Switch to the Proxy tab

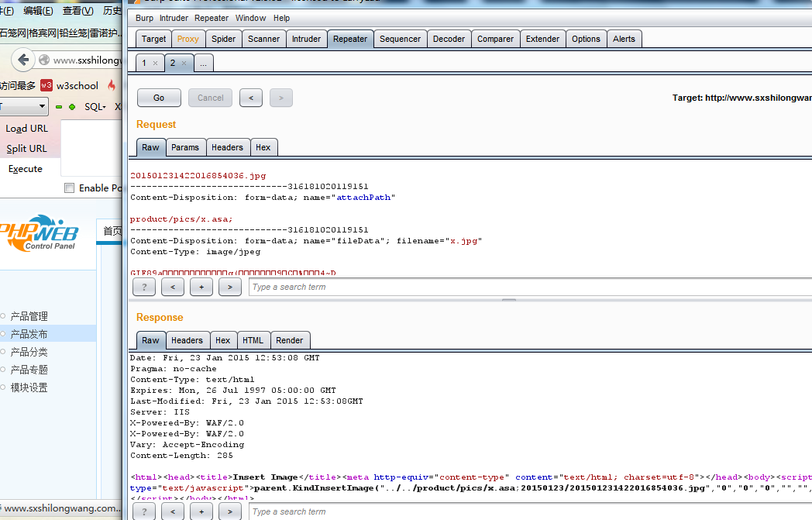click(188, 39)
